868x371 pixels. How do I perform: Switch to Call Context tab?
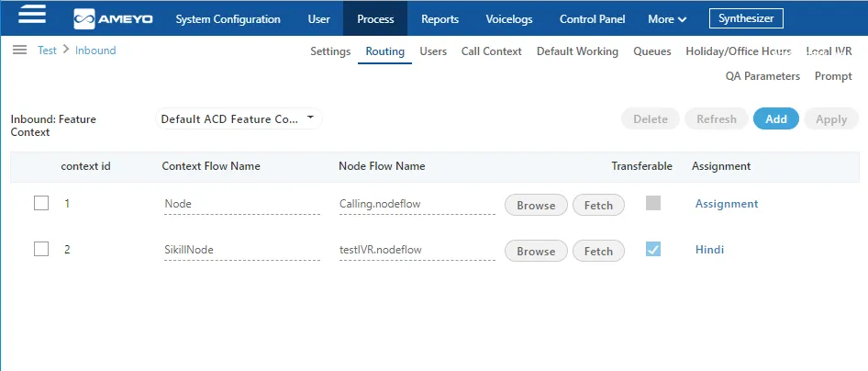(x=492, y=51)
